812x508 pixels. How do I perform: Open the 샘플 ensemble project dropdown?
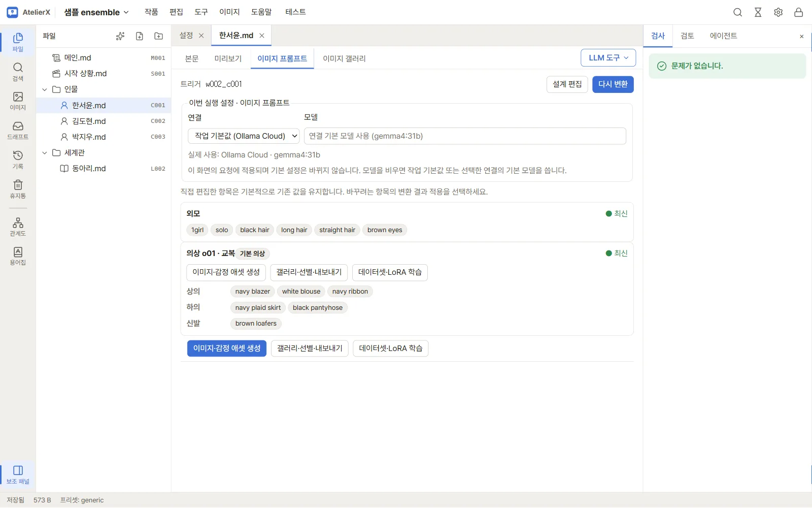(96, 12)
